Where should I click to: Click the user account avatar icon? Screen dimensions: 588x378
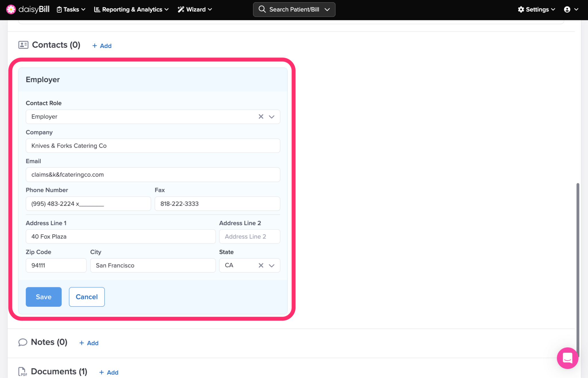[567, 9]
